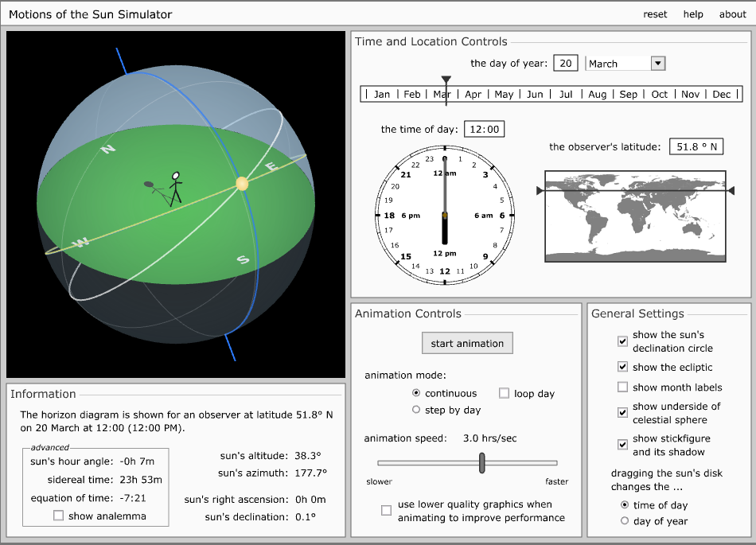Click the 6 am mark on clock
The image size is (756, 545).
pyautogui.click(x=484, y=216)
